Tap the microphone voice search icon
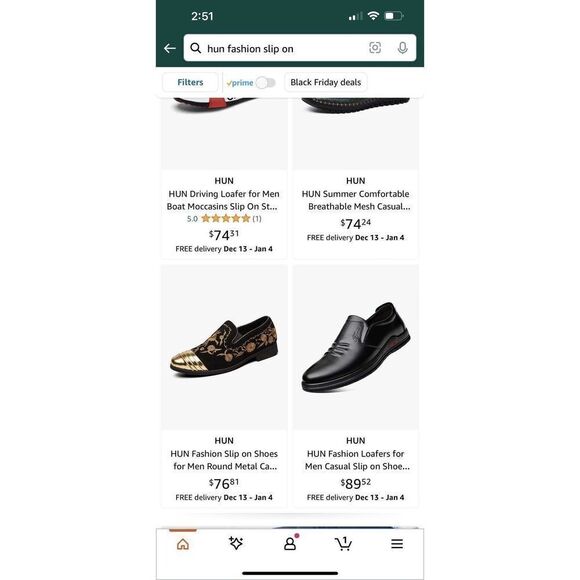This screenshot has height=580, width=580. pos(402,48)
